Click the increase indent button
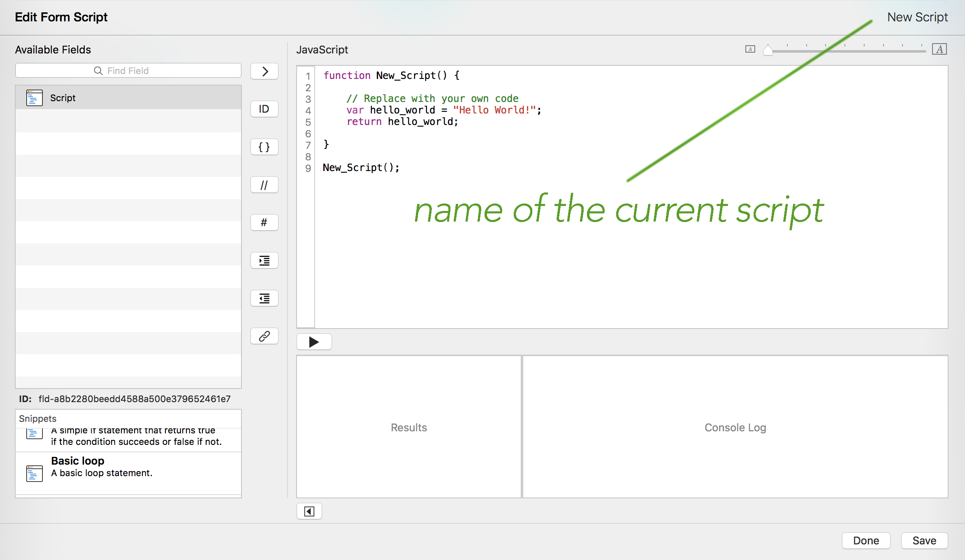Screen dimensions: 965x560 point(264,260)
